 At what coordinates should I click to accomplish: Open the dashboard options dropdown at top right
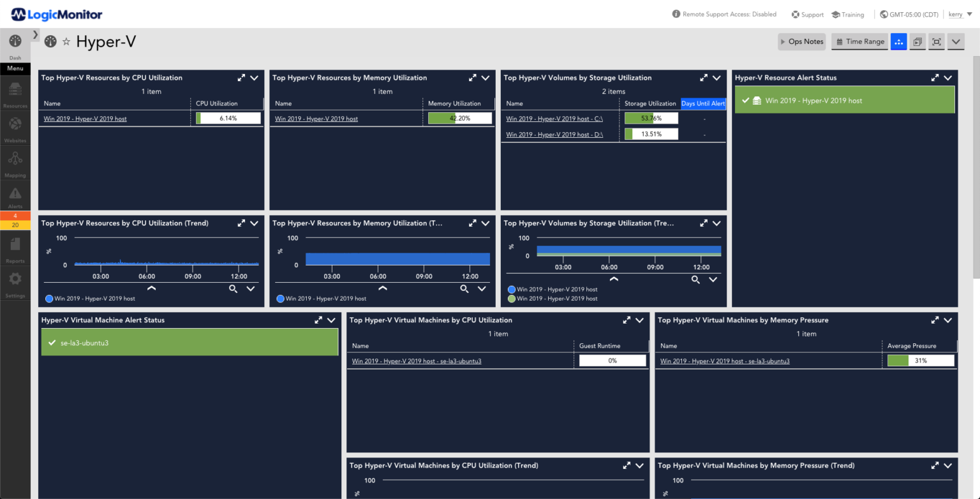[x=955, y=41]
